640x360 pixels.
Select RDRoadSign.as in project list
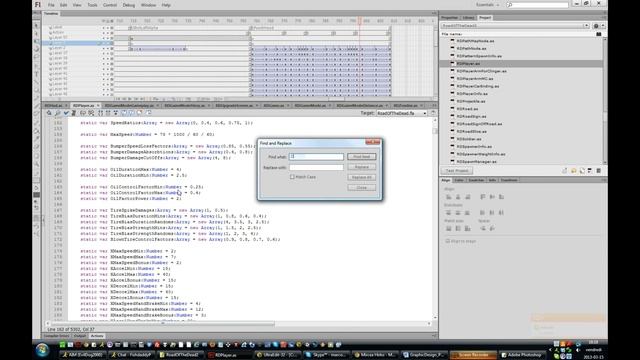tap(471, 116)
